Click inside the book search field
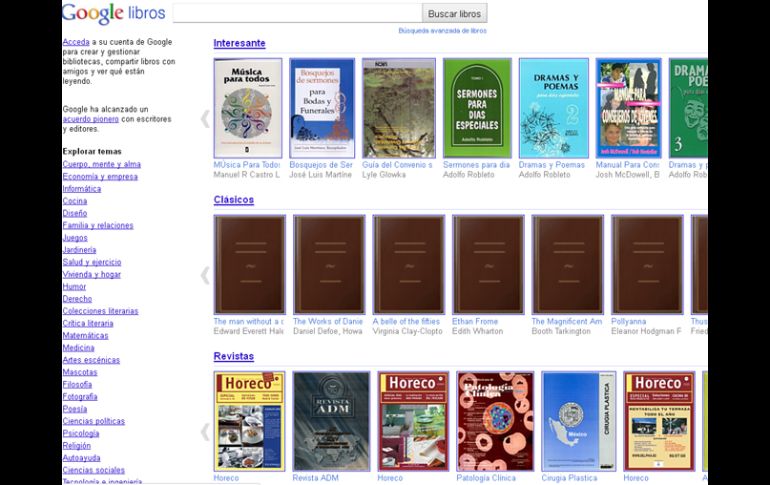The height and width of the screenshot is (485, 770). click(297, 14)
